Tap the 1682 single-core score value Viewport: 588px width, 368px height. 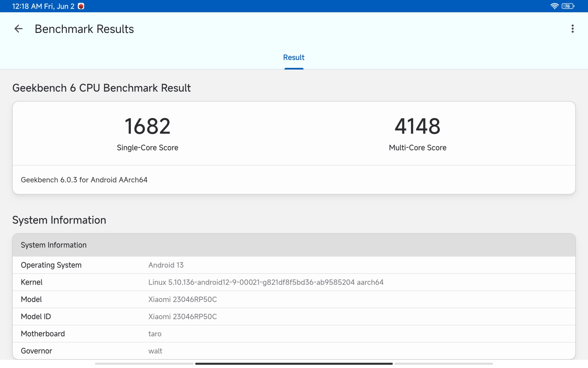click(x=147, y=126)
